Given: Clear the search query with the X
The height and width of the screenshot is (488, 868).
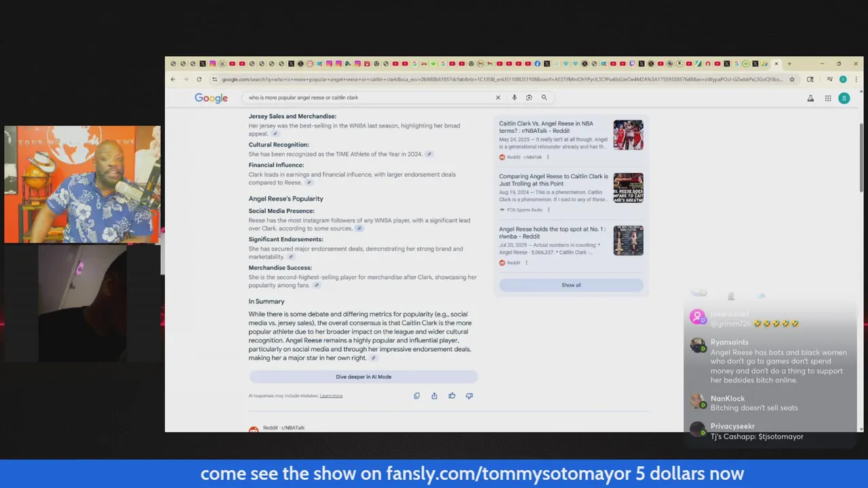Looking at the screenshot, I should click(498, 98).
